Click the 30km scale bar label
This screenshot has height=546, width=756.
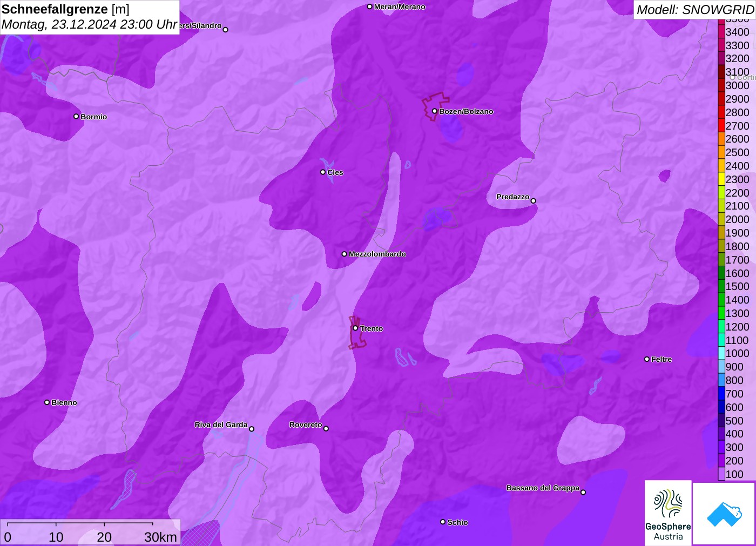pyautogui.click(x=160, y=537)
